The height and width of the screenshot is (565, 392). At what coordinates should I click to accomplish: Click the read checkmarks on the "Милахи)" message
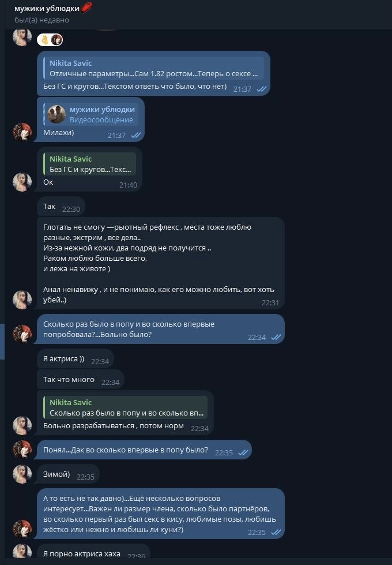click(x=136, y=135)
